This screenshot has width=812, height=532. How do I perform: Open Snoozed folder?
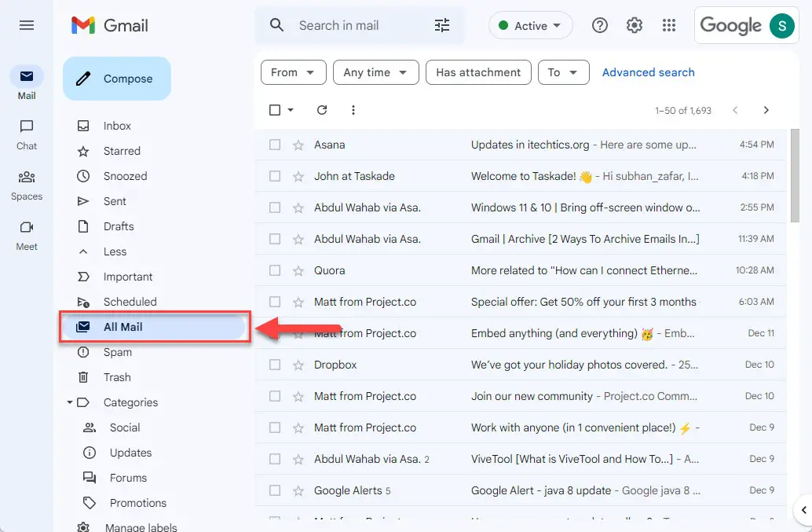[125, 176]
